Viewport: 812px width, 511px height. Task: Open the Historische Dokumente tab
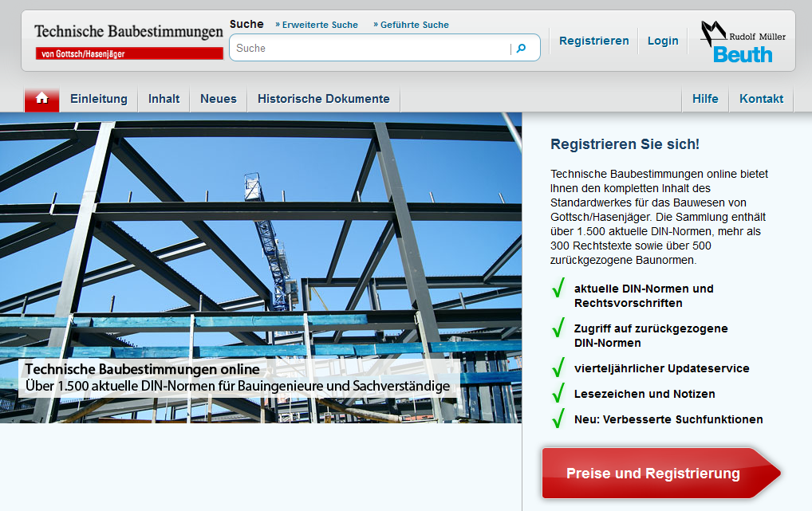pyautogui.click(x=324, y=99)
